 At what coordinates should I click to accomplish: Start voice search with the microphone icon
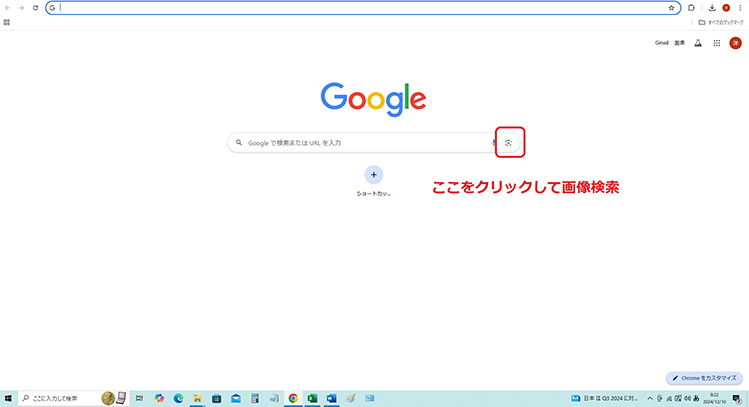(493, 143)
